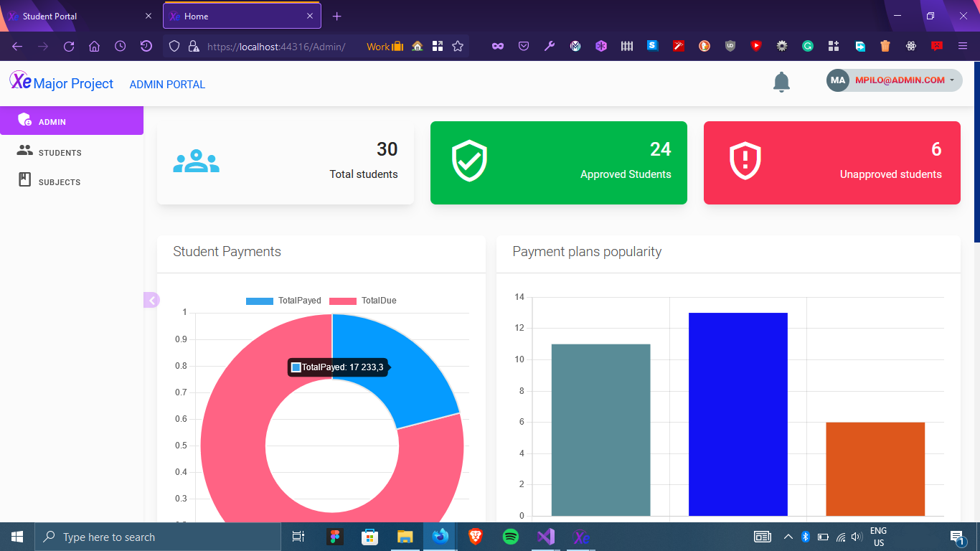980x551 pixels.
Task: Click the bookmark star icon in address bar
Action: point(458,47)
